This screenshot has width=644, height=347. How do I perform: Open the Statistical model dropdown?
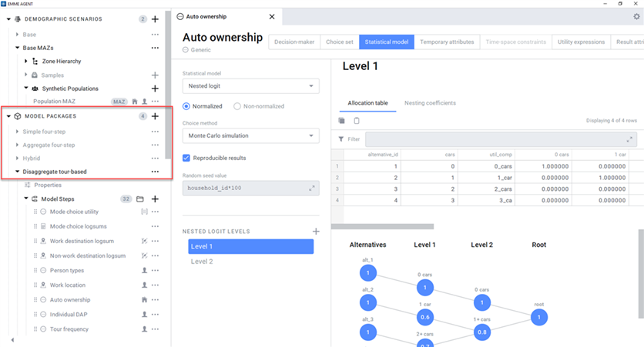point(250,87)
